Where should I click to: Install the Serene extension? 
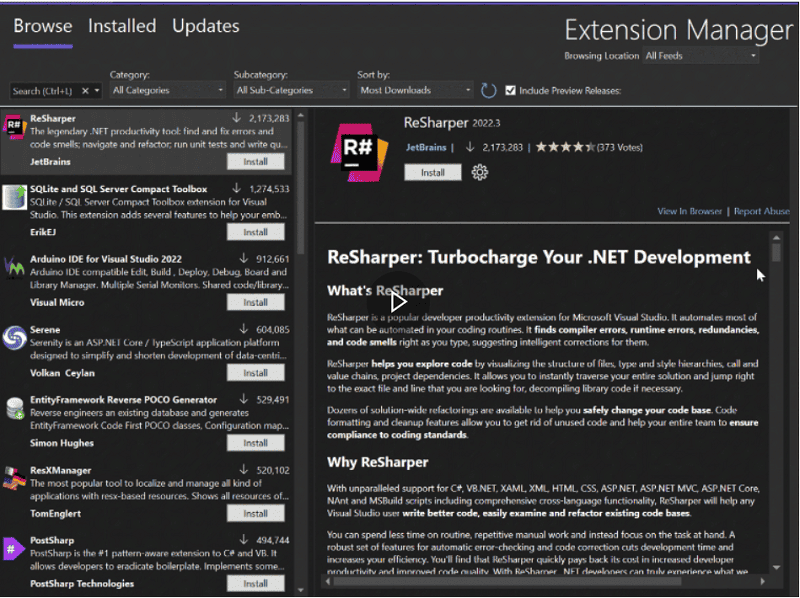coord(256,373)
